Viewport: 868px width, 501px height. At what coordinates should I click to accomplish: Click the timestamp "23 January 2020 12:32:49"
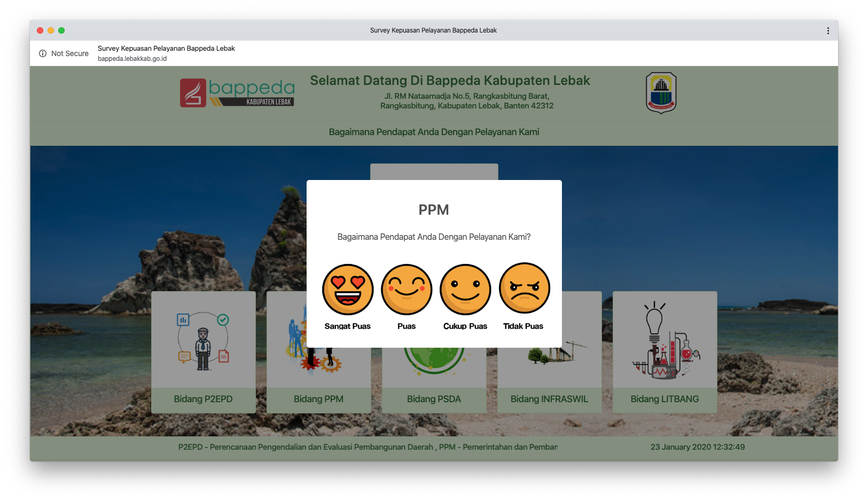(x=698, y=447)
